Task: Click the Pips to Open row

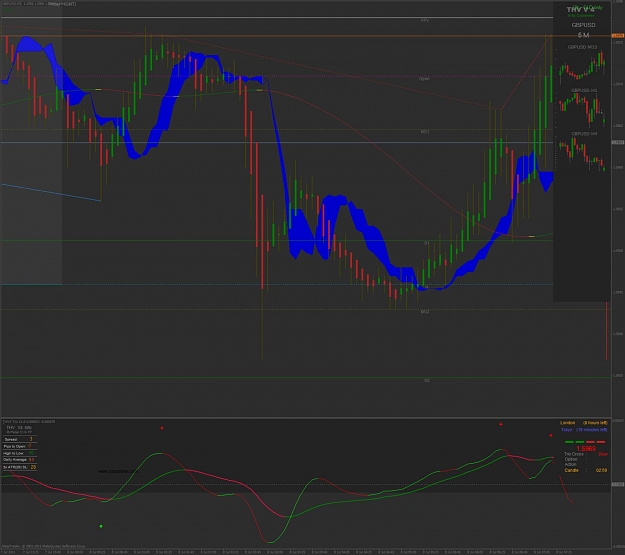Action: pos(20,446)
